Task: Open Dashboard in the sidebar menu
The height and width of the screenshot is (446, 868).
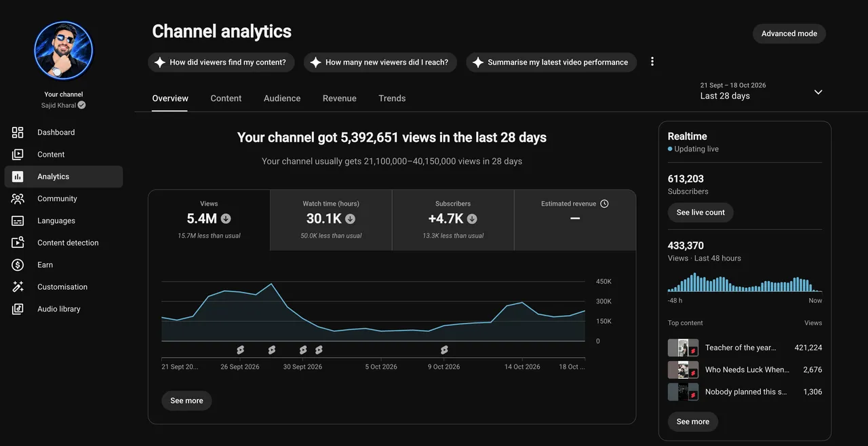Action: click(x=64, y=132)
